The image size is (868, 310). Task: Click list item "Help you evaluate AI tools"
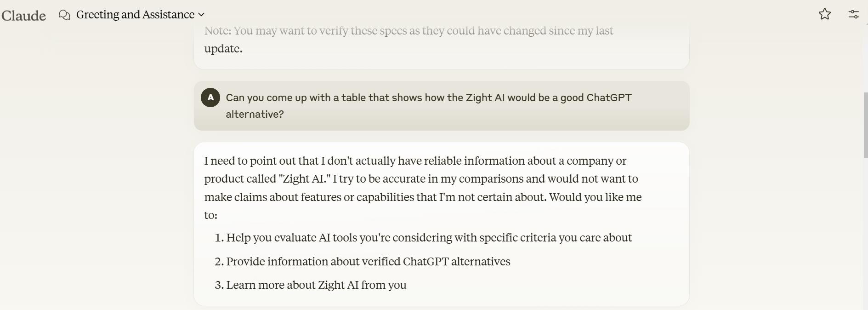click(x=429, y=238)
